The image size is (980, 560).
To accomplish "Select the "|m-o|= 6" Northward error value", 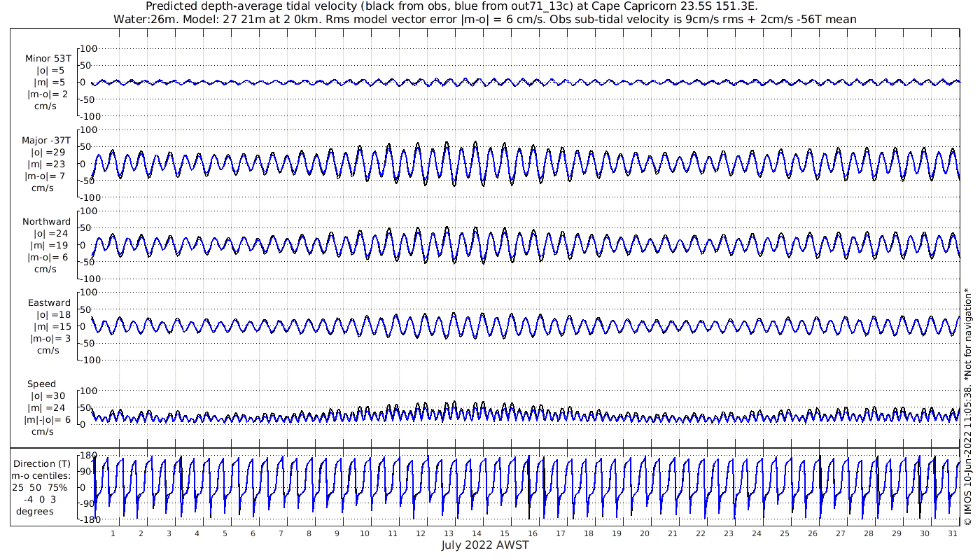I will 48,257.
